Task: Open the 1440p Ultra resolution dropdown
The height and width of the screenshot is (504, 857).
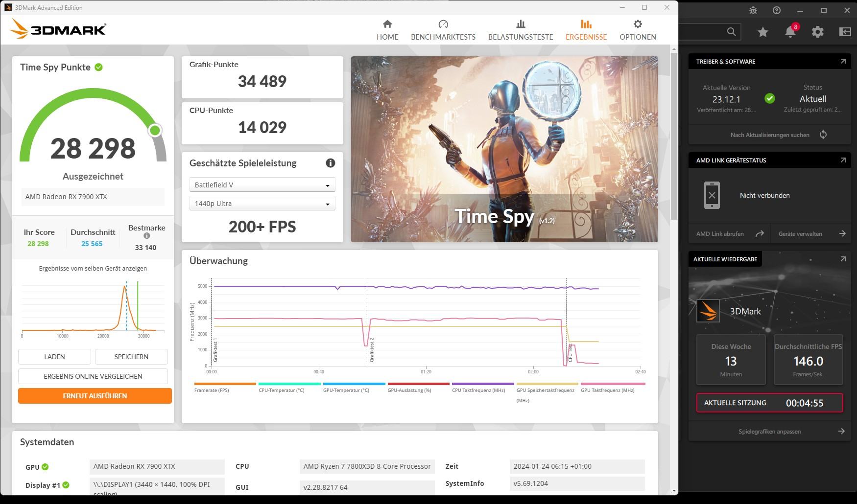Action: click(262, 203)
